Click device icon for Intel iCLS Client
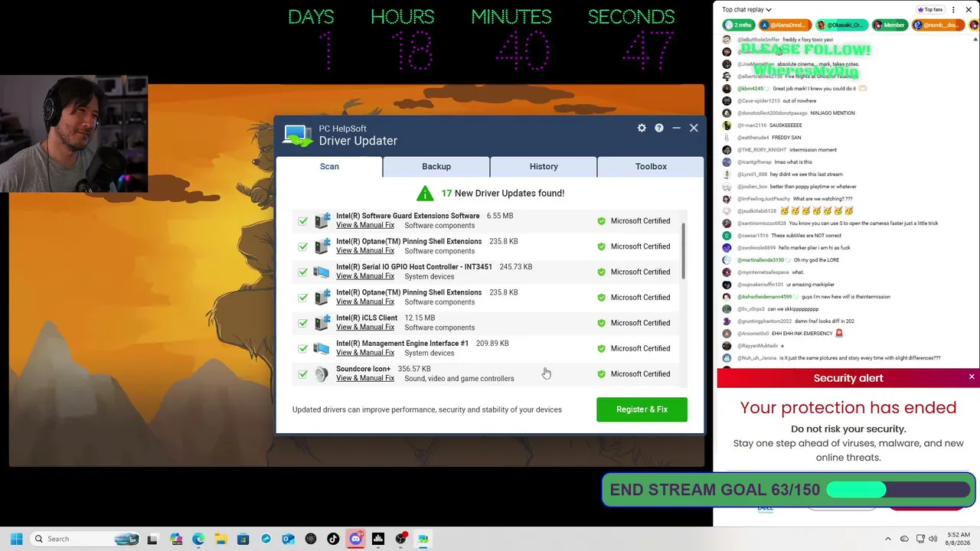Image resolution: width=980 pixels, height=551 pixels. point(322,323)
